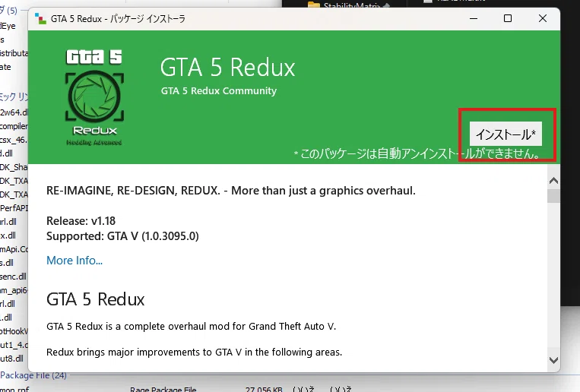Minimize the GTA 5 Redux installer window
580x392 pixels.
click(474, 18)
